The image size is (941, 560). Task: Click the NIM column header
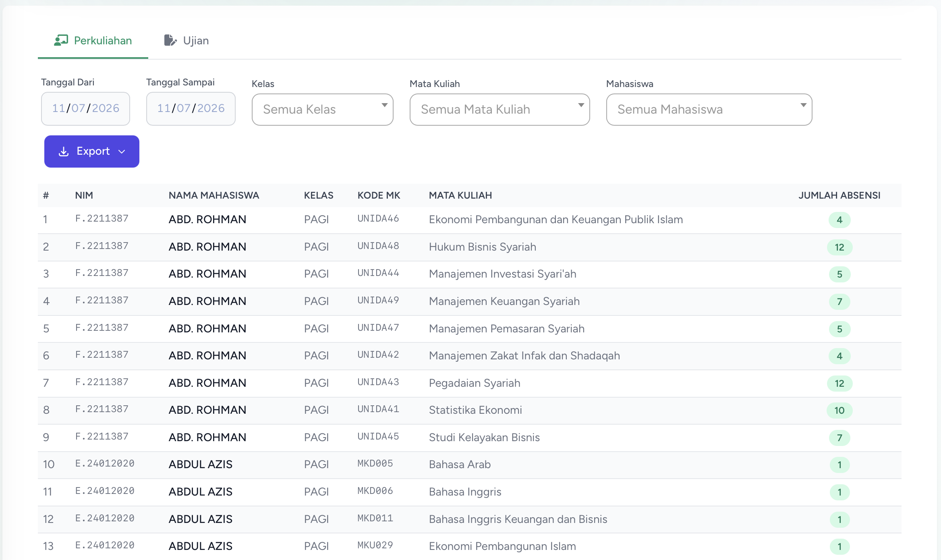point(84,195)
